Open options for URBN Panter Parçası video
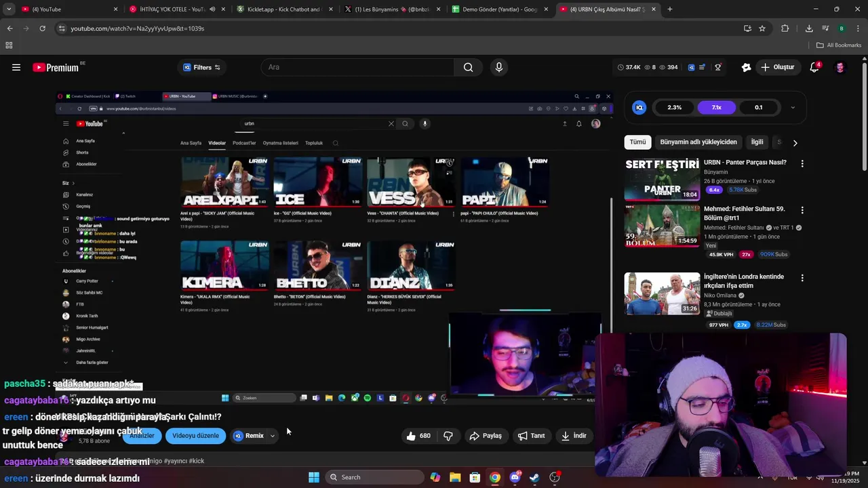 click(x=802, y=163)
